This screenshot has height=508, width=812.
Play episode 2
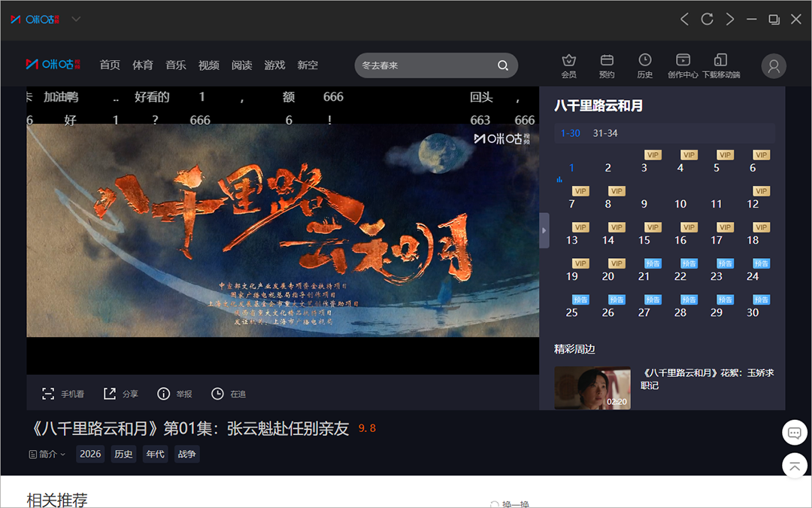pyautogui.click(x=608, y=167)
